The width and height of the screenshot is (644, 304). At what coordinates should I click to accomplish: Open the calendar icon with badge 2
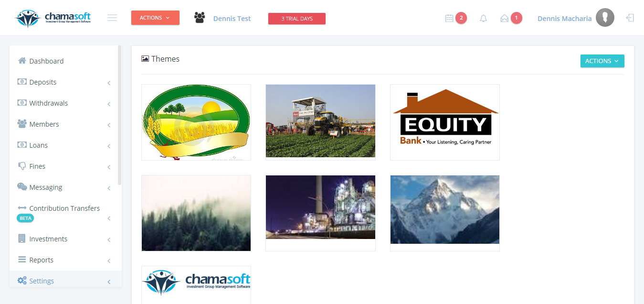coord(449,18)
